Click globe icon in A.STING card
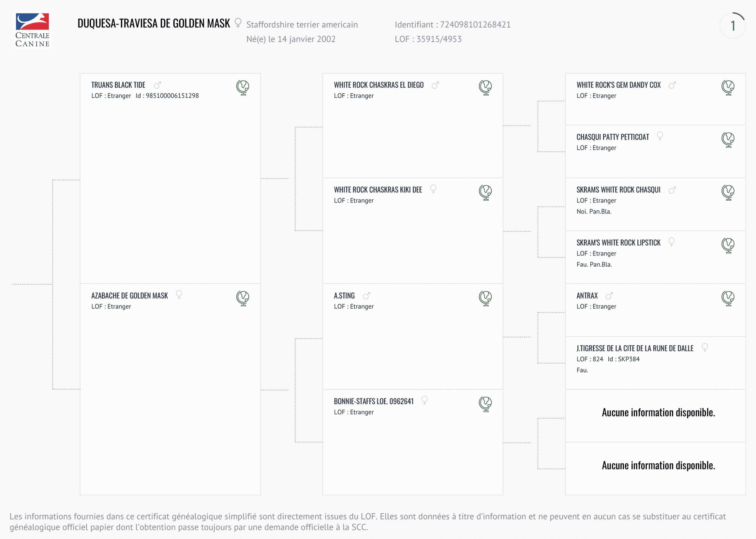Image resolution: width=756 pixels, height=539 pixels. (x=485, y=298)
